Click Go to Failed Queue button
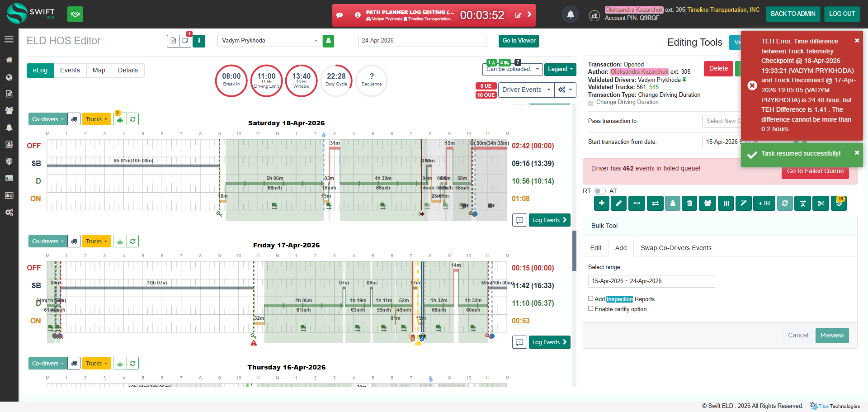Viewport: 868px width, 412px height. click(815, 171)
